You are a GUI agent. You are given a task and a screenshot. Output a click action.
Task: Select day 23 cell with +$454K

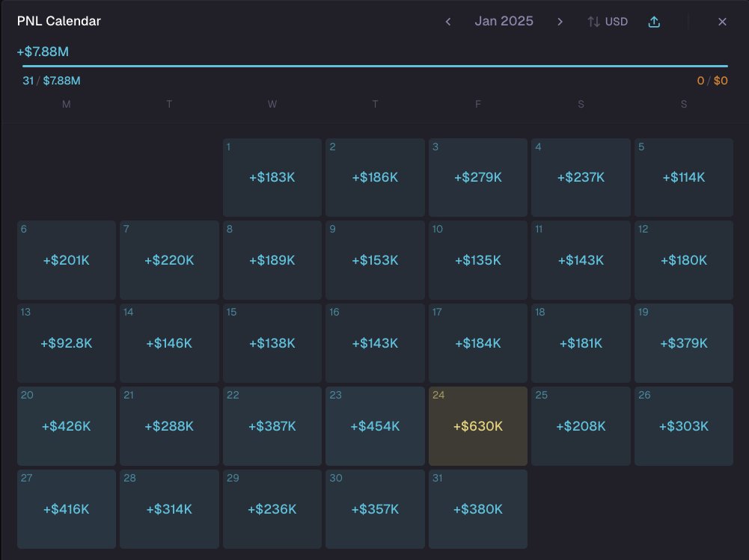(375, 426)
